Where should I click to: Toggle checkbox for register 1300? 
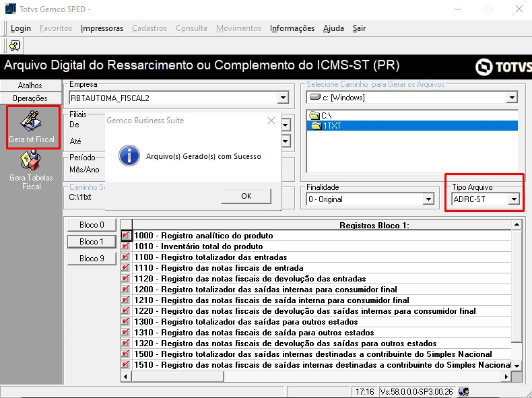[125, 322]
